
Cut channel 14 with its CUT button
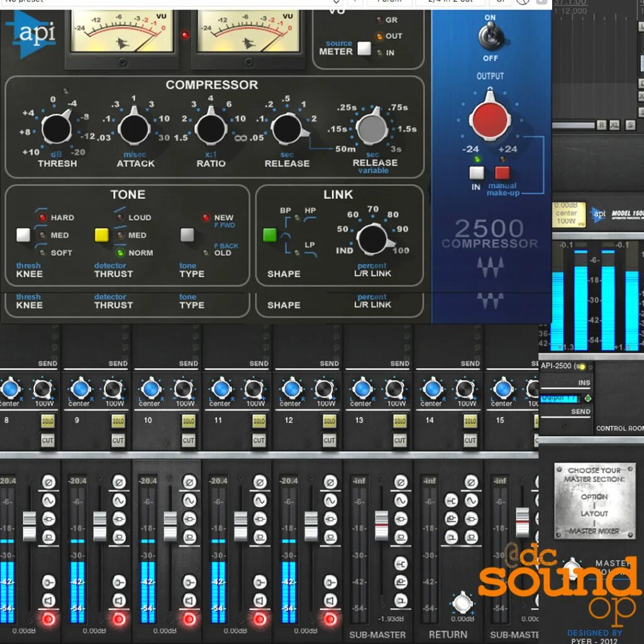[x=470, y=440]
